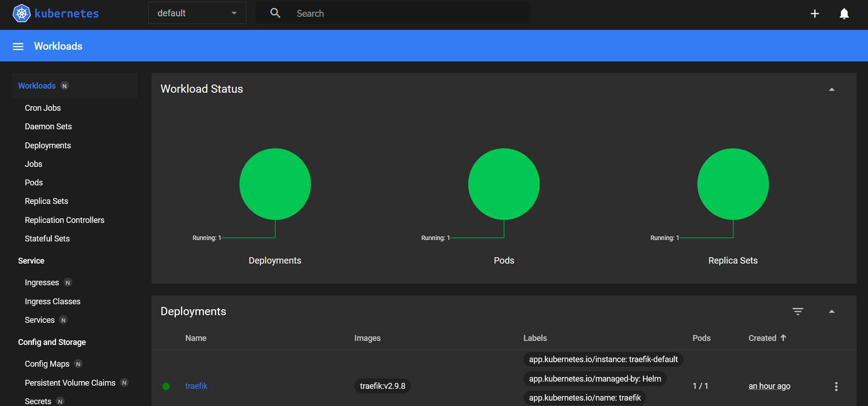
Task: Click the search magnifier icon
Action: pos(275,13)
